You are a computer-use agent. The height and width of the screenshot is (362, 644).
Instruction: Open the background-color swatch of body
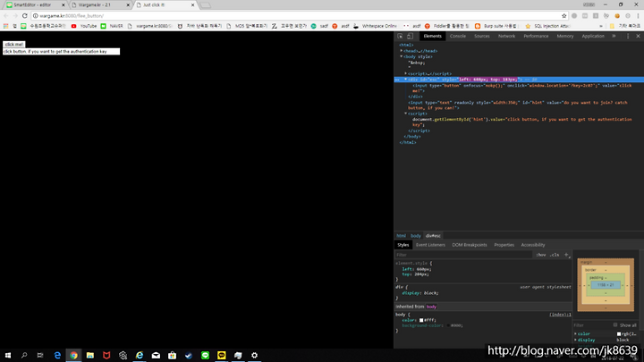tap(448, 325)
